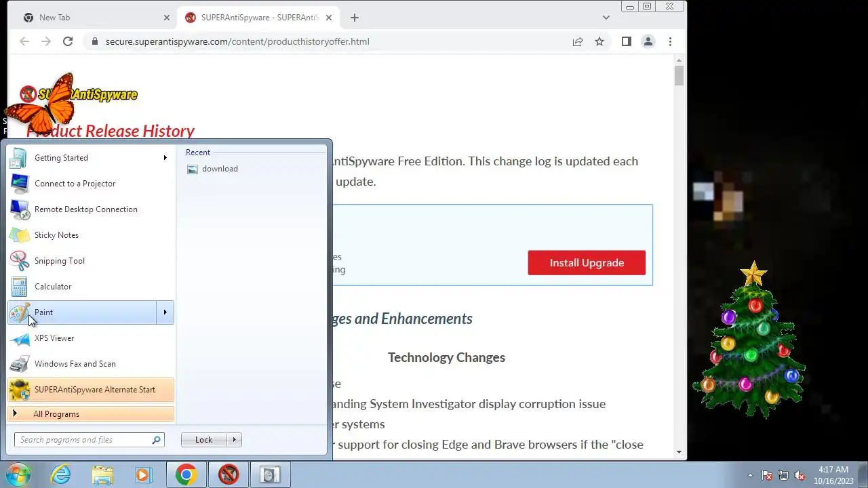Viewport: 868px width, 488px height.
Task: Click the volume muted tray icon
Action: pyautogui.click(x=800, y=475)
